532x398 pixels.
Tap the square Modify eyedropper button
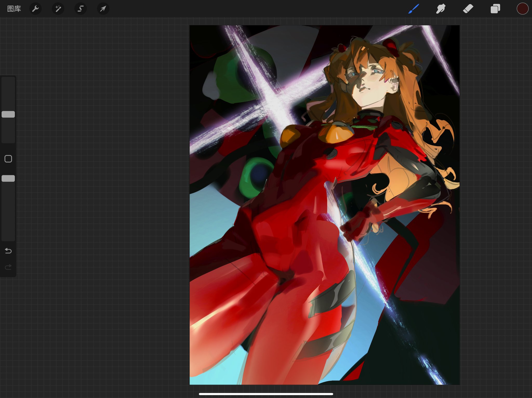(x=8, y=159)
